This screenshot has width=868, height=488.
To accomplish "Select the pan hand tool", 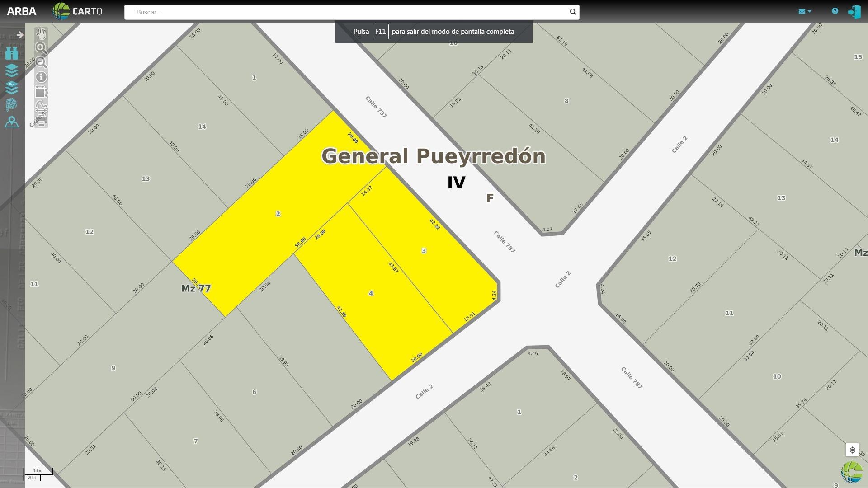I will click(41, 34).
